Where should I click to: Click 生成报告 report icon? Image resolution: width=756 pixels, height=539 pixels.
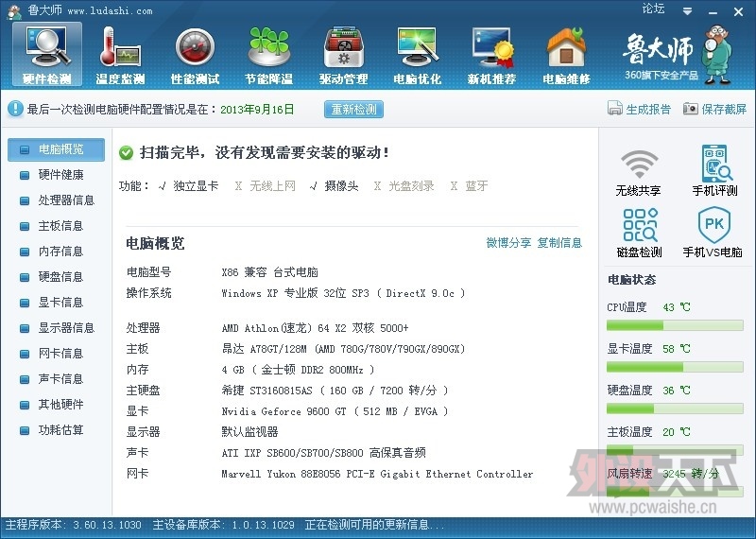coord(615,109)
